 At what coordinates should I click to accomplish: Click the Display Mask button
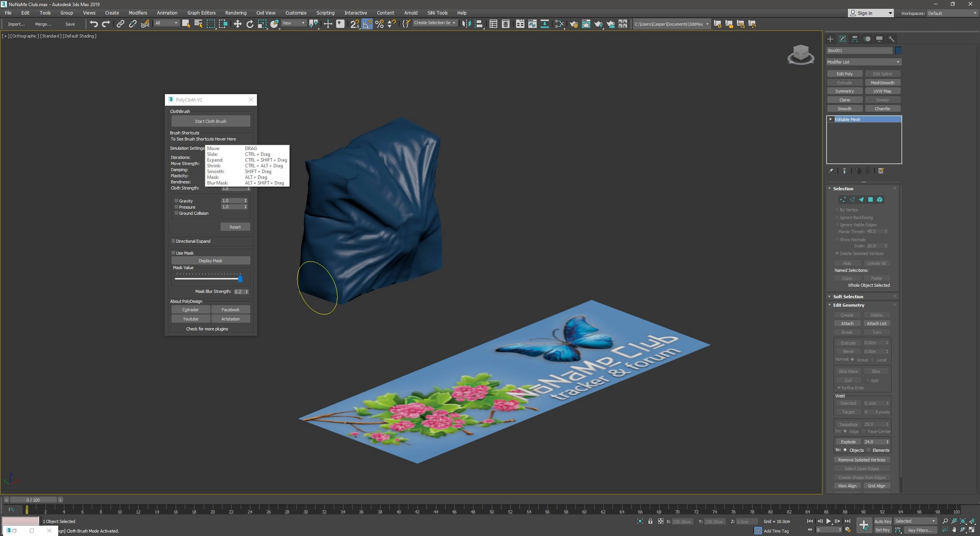pyautogui.click(x=211, y=260)
